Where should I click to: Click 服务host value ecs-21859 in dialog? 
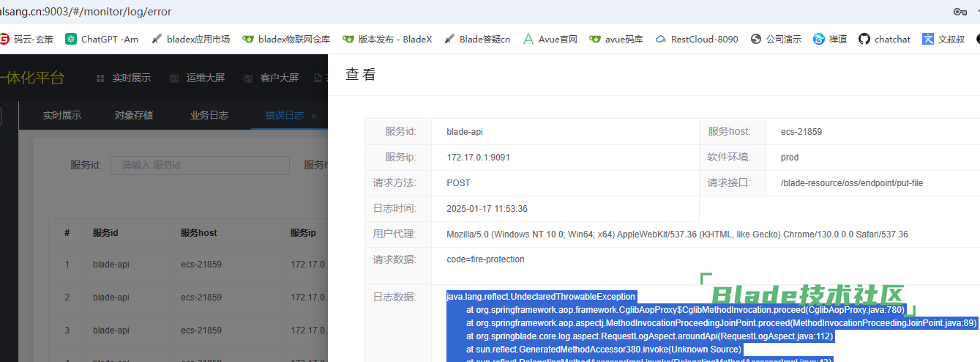point(801,132)
